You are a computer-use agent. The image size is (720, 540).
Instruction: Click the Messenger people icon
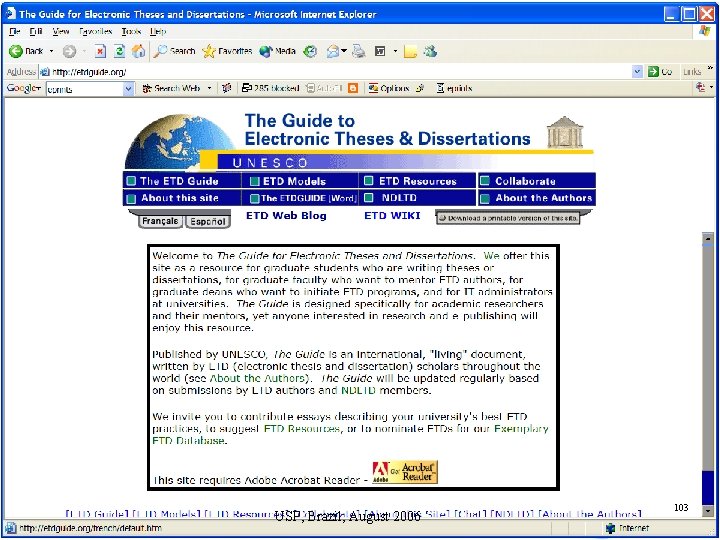click(x=430, y=51)
